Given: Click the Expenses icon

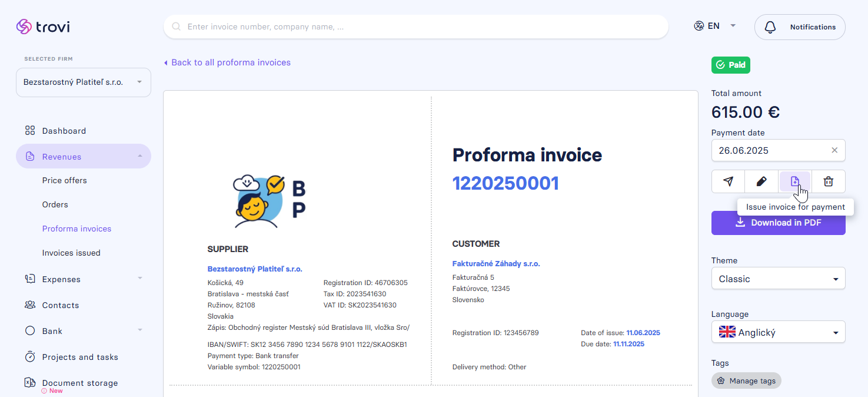Looking at the screenshot, I should click(30, 279).
